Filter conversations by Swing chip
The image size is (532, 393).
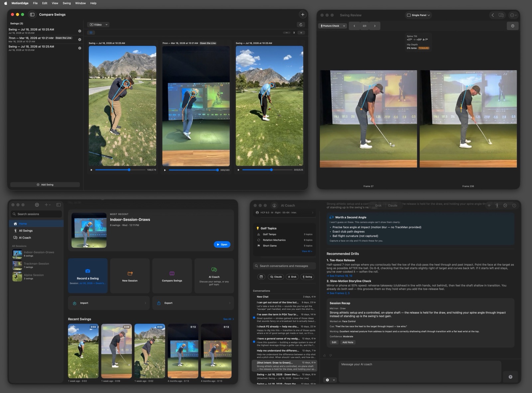click(x=307, y=277)
